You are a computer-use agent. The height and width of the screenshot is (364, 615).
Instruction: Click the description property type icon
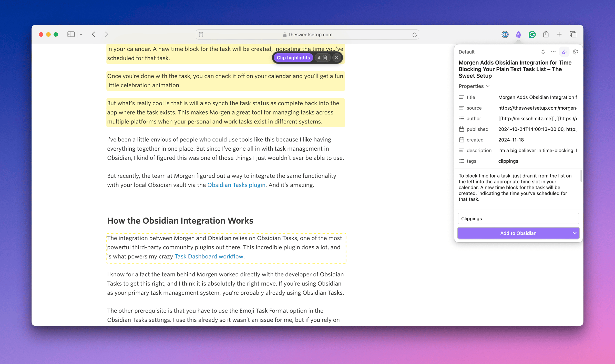pos(462,150)
